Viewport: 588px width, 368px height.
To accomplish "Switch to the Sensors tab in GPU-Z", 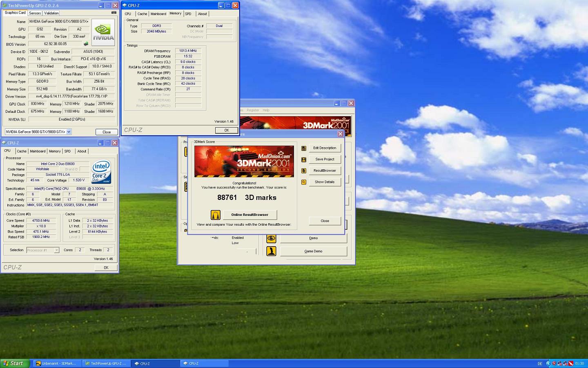I will point(35,13).
